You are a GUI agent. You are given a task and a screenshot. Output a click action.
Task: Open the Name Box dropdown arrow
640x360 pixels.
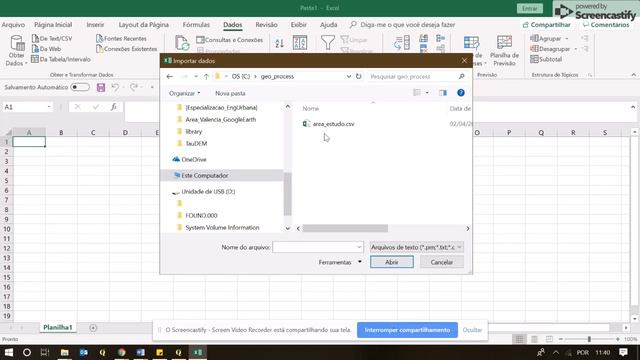[49, 107]
